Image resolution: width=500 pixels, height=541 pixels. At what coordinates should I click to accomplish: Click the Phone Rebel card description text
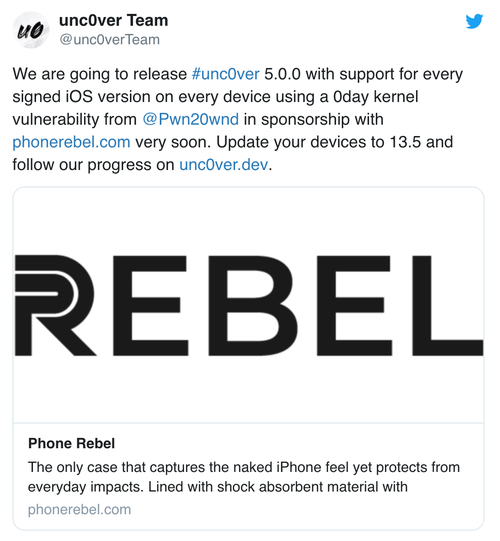(x=244, y=477)
